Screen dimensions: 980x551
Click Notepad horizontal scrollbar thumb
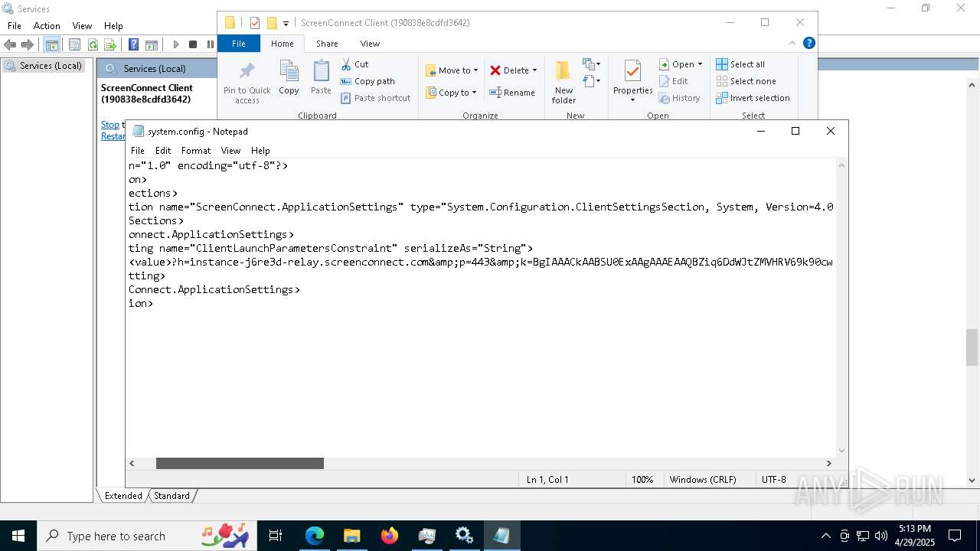coord(240,463)
